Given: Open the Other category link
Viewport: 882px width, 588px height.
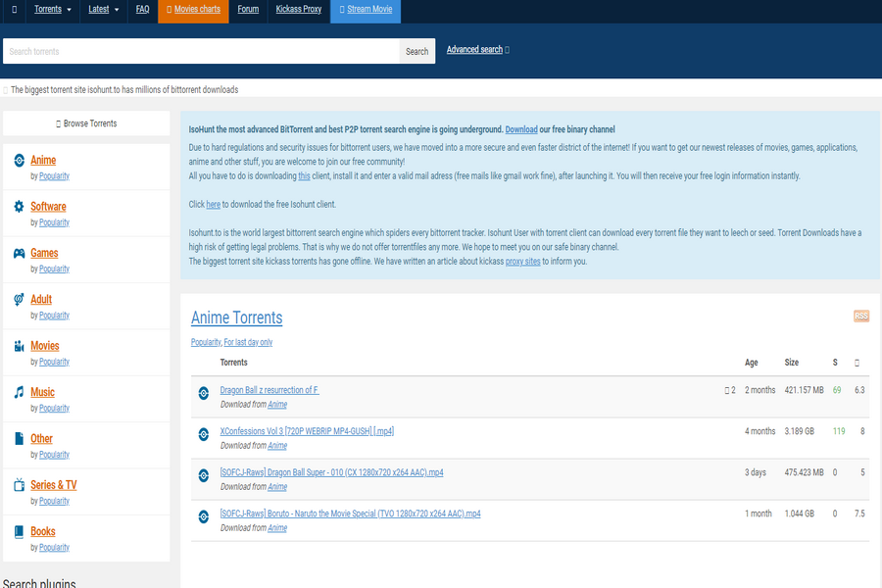Looking at the screenshot, I should [41, 438].
